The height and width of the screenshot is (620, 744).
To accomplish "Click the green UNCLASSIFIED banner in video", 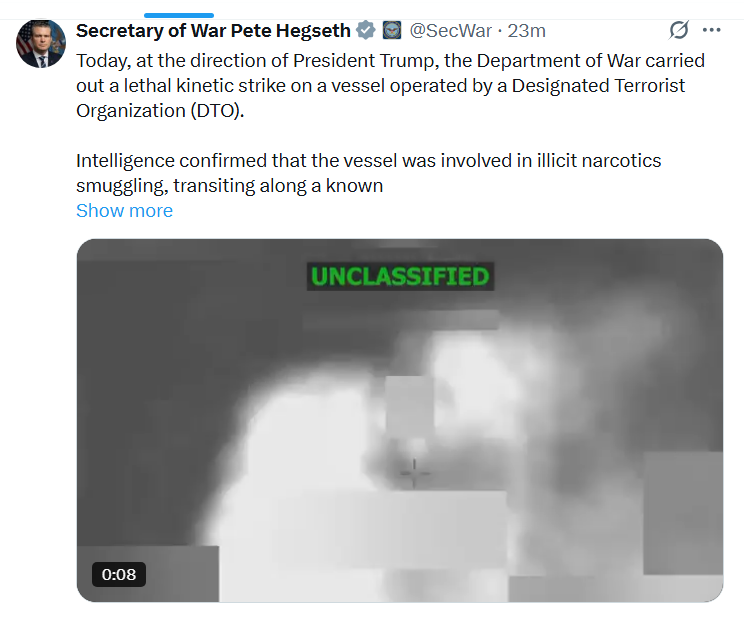I will click(399, 276).
